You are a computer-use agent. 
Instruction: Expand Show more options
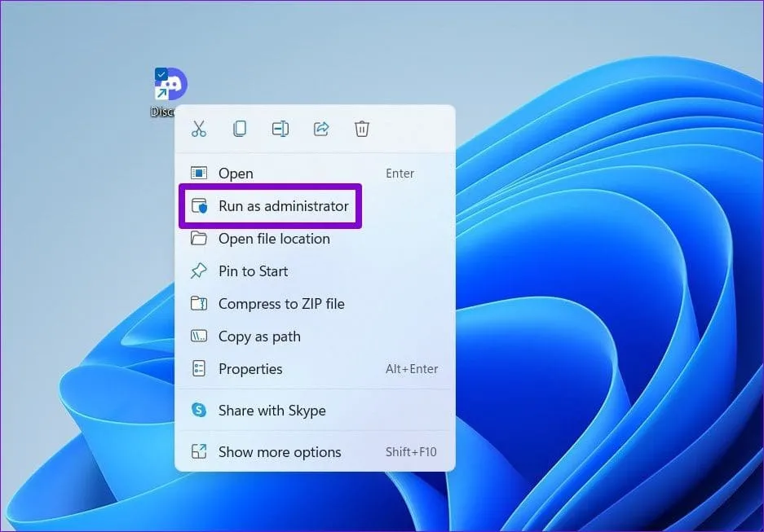[x=280, y=452]
